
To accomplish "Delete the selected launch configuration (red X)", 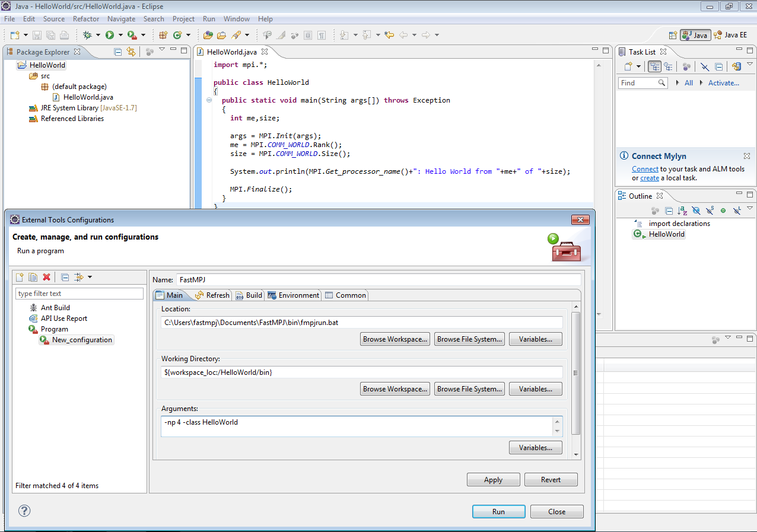I will 47,277.
